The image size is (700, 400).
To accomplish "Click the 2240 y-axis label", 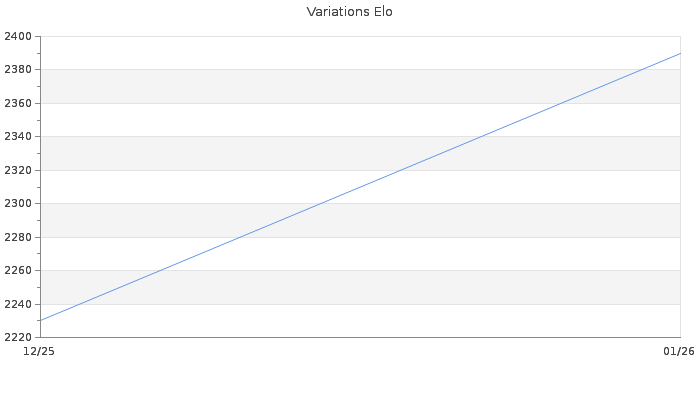I will tap(17, 305).
